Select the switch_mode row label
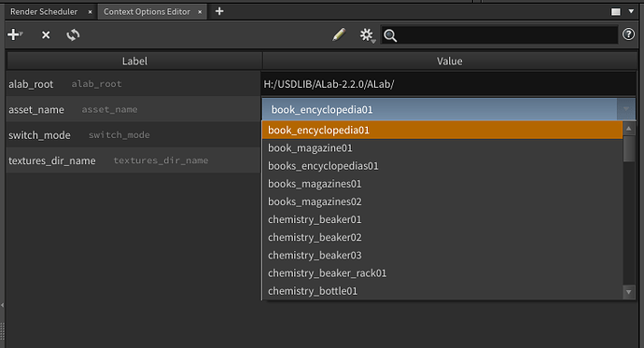 click(39, 135)
